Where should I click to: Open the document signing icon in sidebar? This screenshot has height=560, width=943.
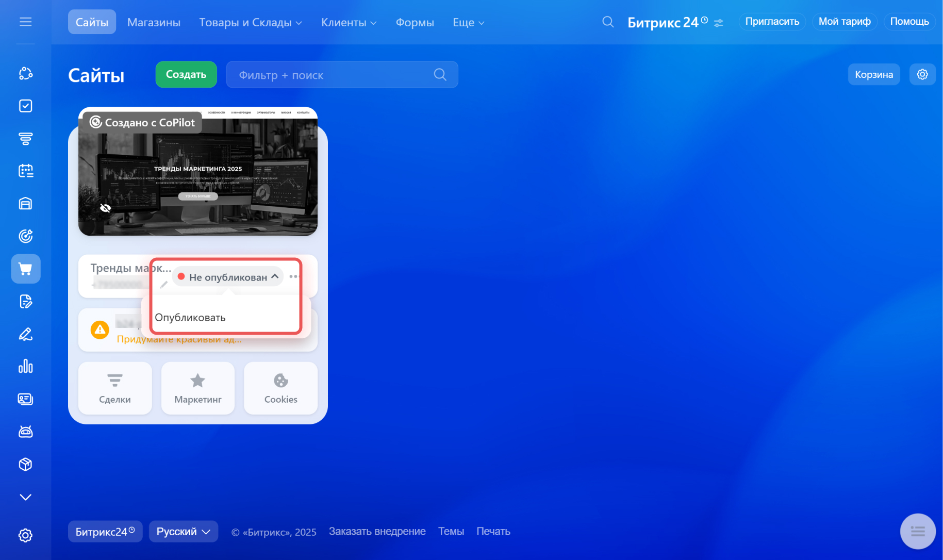[25, 301]
